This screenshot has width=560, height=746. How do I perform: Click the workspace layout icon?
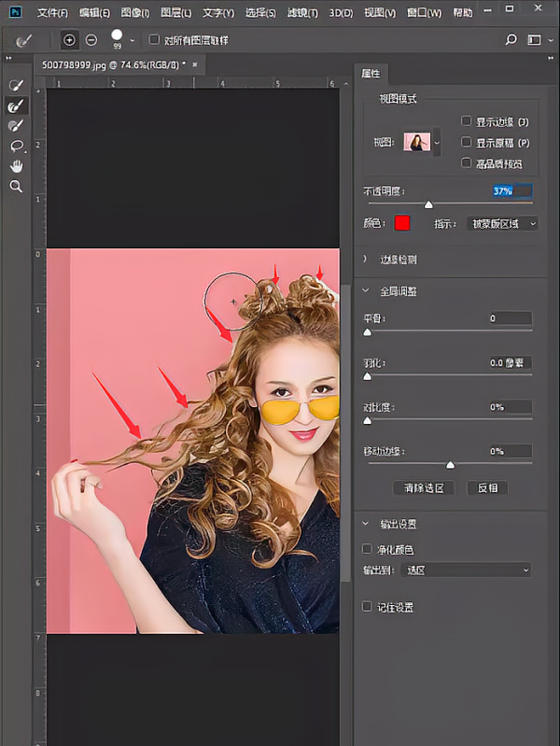point(534,40)
